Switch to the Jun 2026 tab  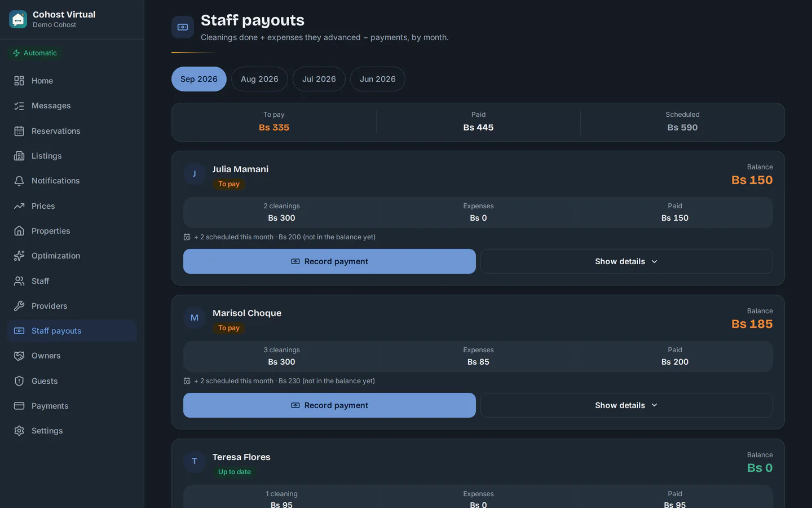tap(378, 79)
